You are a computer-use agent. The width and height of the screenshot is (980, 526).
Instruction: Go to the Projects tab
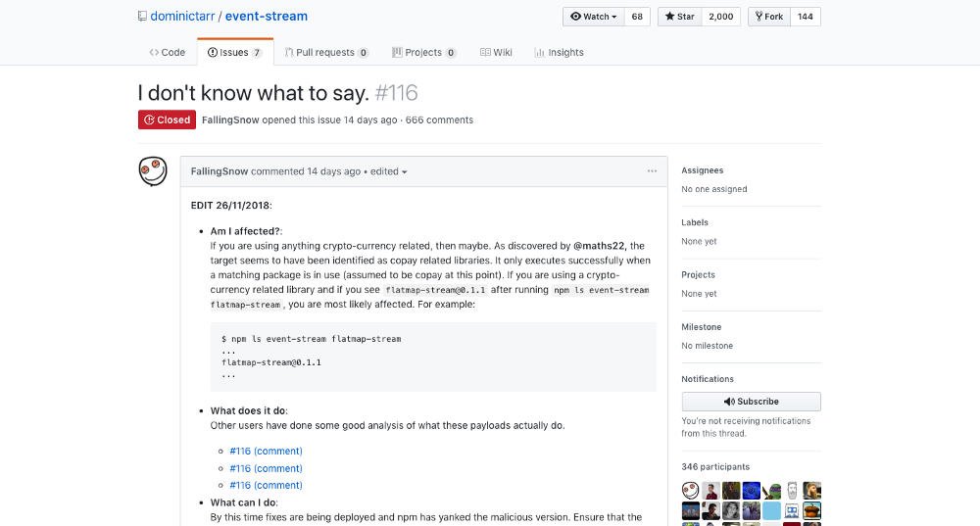pyautogui.click(x=423, y=53)
